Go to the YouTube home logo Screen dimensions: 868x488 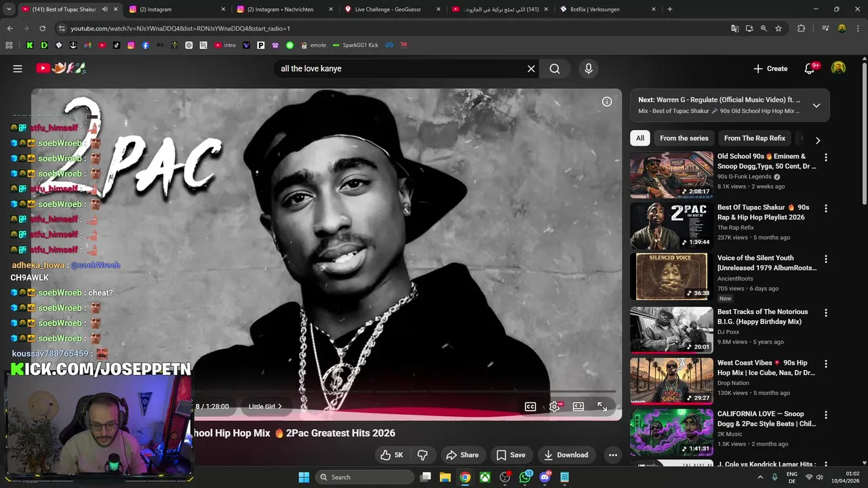pyautogui.click(x=61, y=68)
